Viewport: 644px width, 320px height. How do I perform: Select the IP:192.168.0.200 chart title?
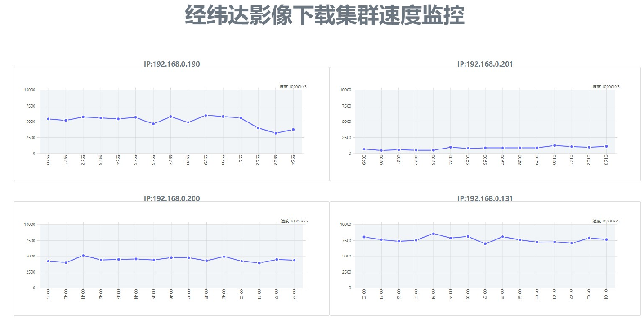pyautogui.click(x=172, y=198)
